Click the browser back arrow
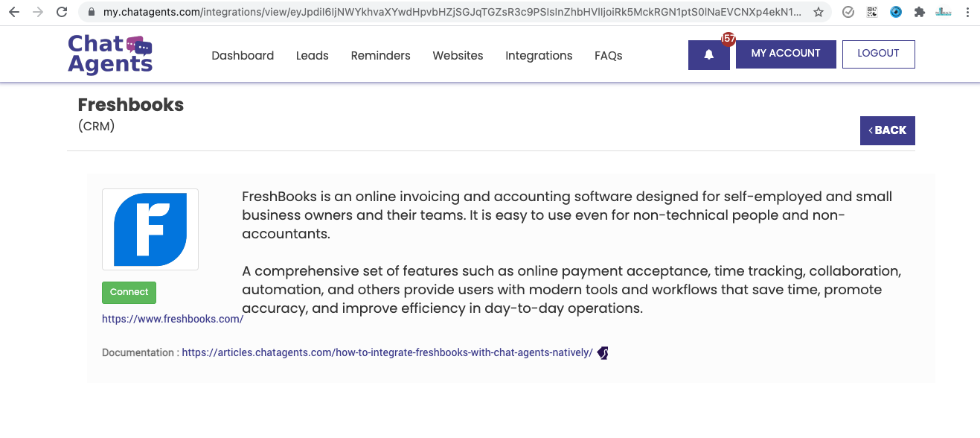 [13, 12]
